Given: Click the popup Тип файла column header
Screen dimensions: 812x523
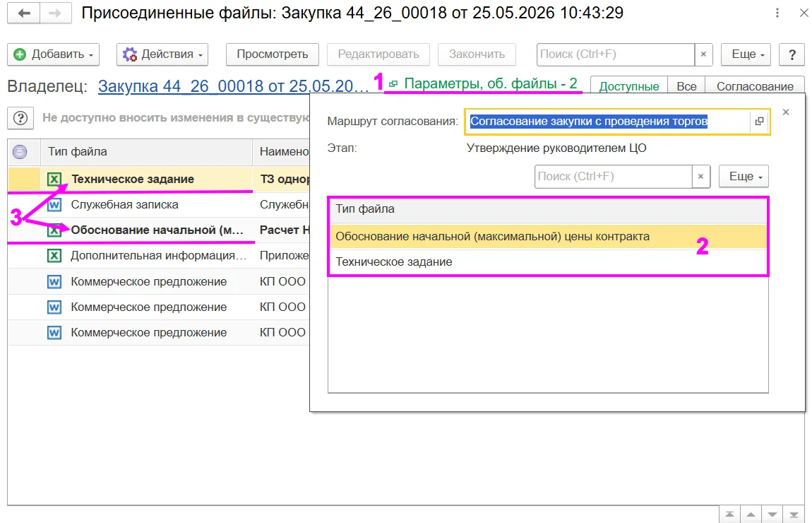Looking at the screenshot, I should coord(548,209).
